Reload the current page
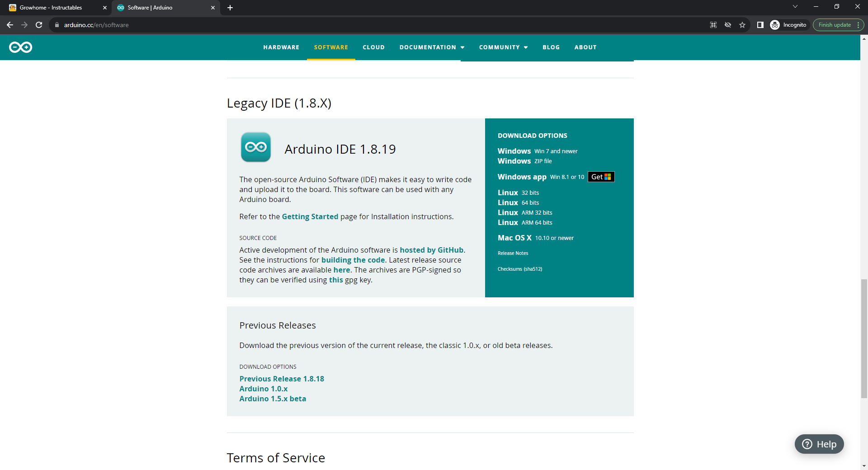The width and height of the screenshot is (868, 470). coord(39,25)
